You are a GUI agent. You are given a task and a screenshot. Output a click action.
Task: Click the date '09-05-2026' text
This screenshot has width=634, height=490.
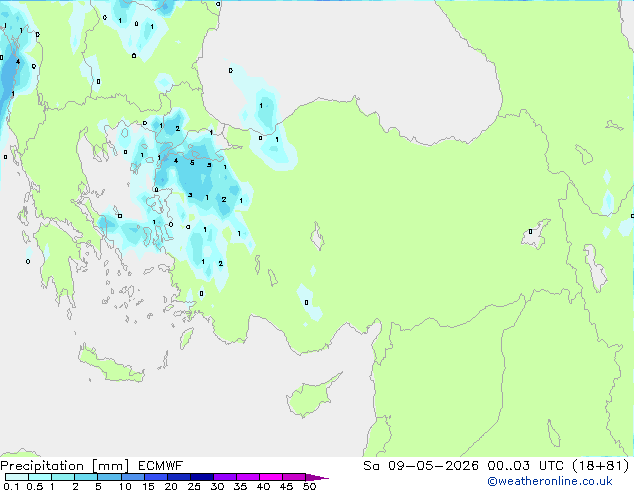pos(433,466)
